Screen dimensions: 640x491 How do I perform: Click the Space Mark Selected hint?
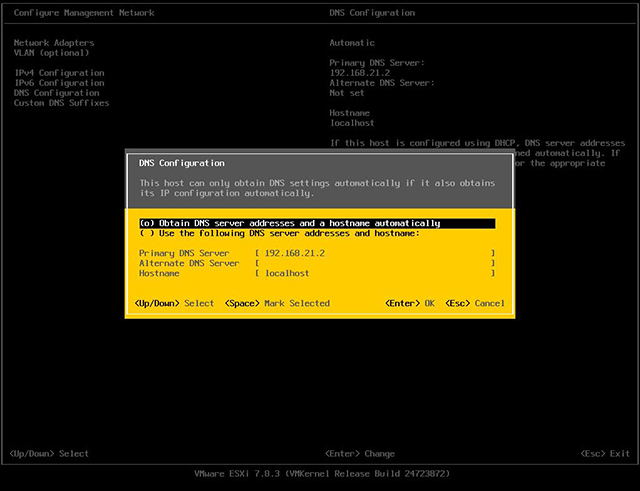pyautogui.click(x=277, y=304)
